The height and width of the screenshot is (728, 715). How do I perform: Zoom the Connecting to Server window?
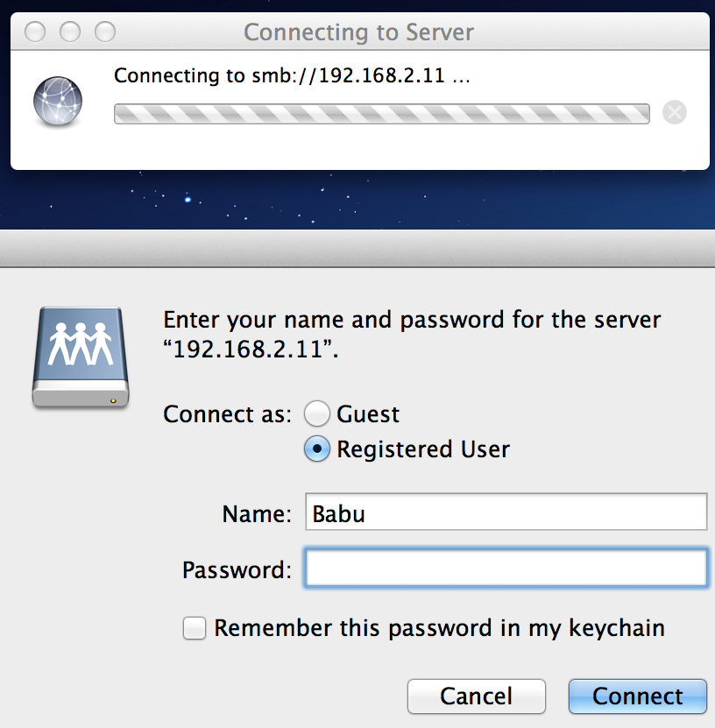click(105, 32)
